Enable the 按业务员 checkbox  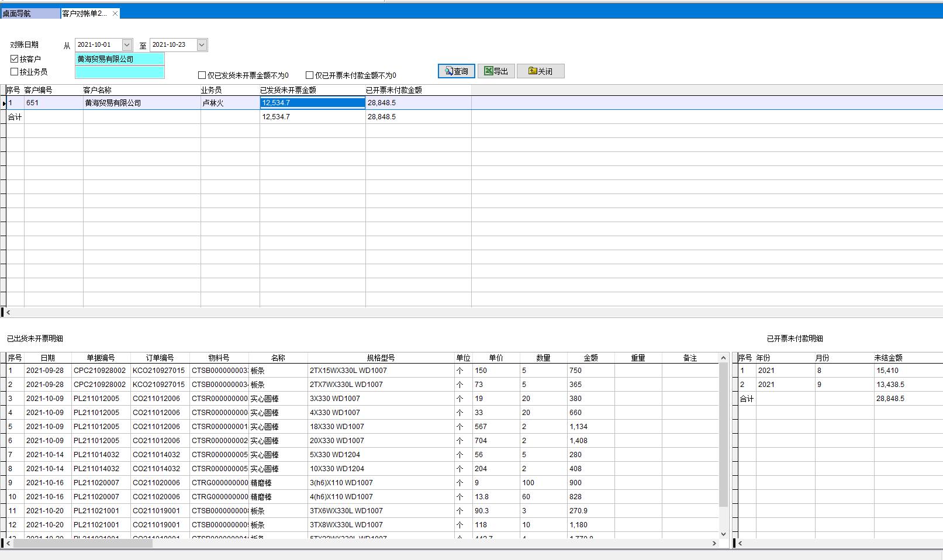click(x=15, y=72)
